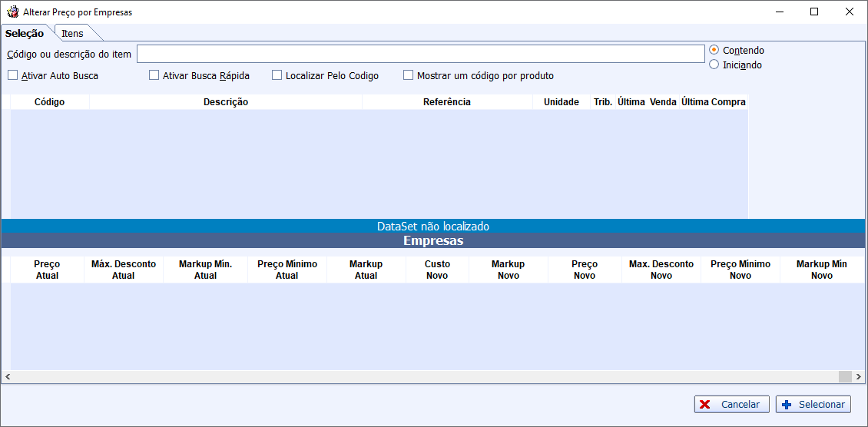The height and width of the screenshot is (427, 868).
Task: Open the Seleção tab
Action: click(25, 33)
